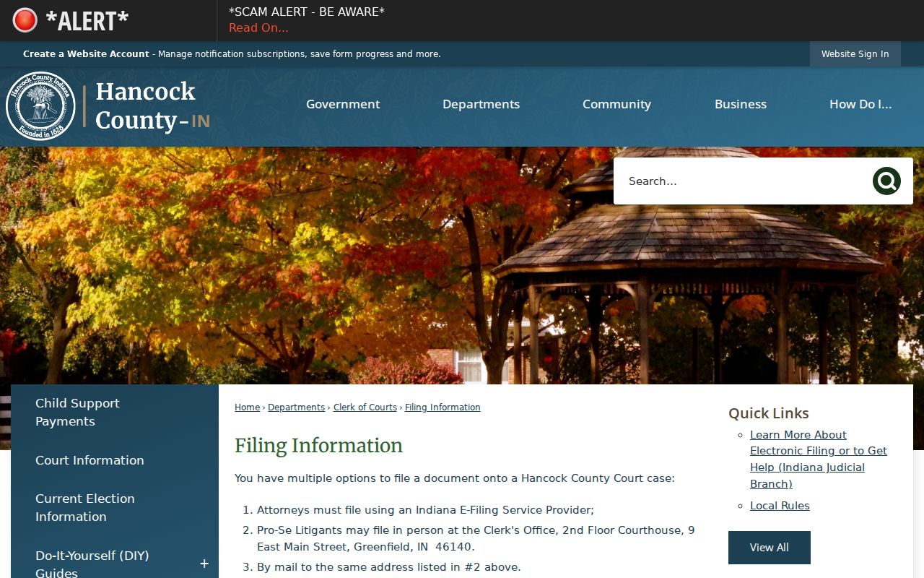
Task: Open the scam alert Read On link
Action: (258, 28)
